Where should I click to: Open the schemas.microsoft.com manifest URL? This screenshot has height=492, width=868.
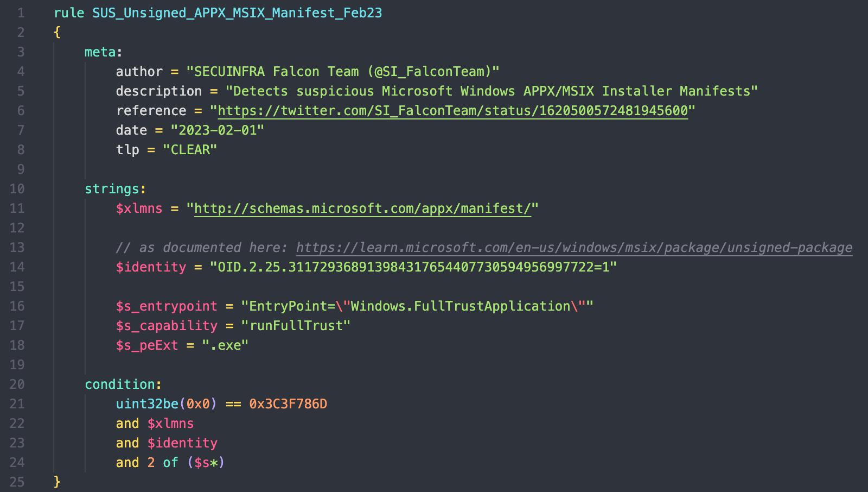tap(362, 209)
